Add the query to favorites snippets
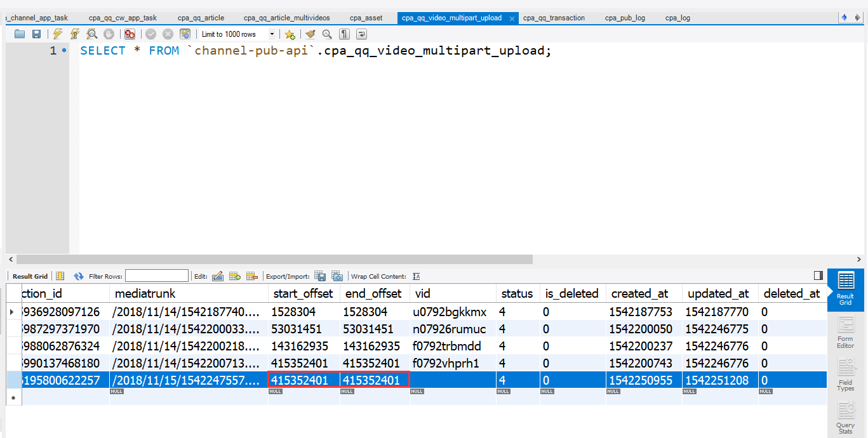Screen dimensions: 868x438 click(290, 34)
